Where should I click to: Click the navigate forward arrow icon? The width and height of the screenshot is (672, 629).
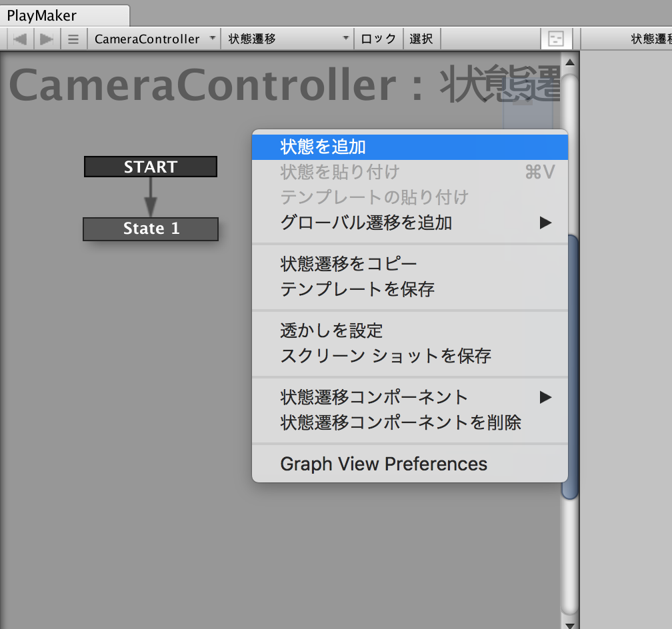click(x=46, y=39)
